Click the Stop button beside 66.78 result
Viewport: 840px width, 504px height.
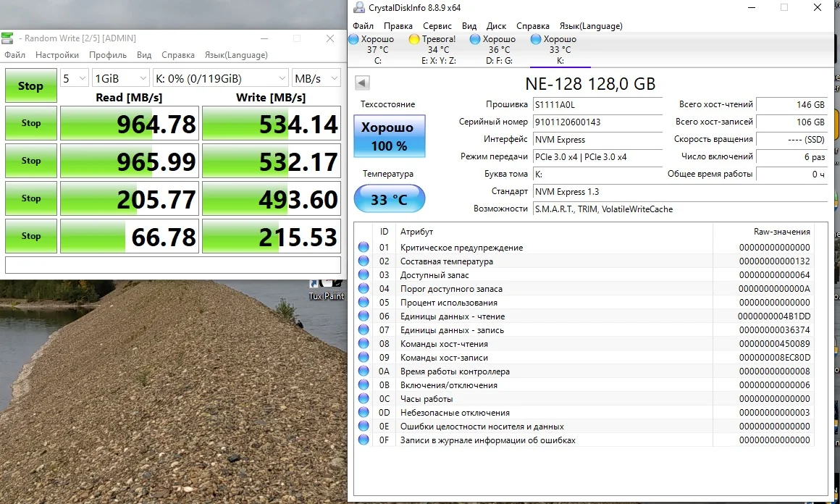31,236
